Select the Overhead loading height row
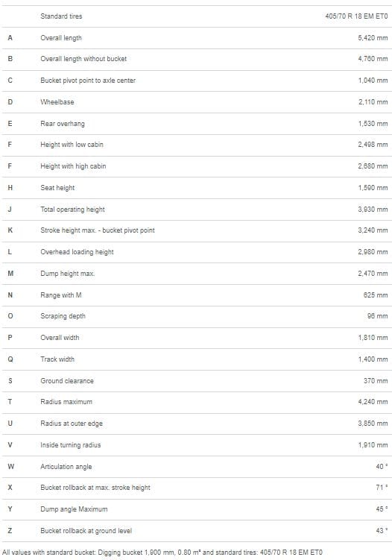The width and height of the screenshot is (392, 560). point(196,252)
